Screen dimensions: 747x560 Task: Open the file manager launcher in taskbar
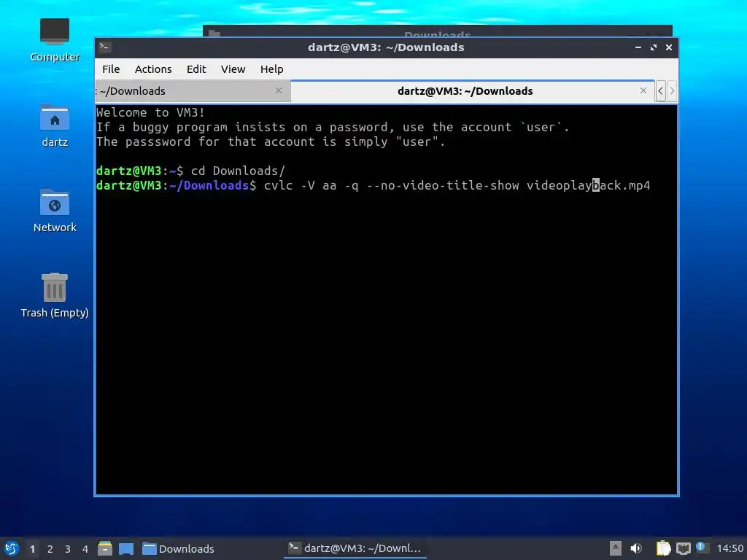click(x=105, y=548)
